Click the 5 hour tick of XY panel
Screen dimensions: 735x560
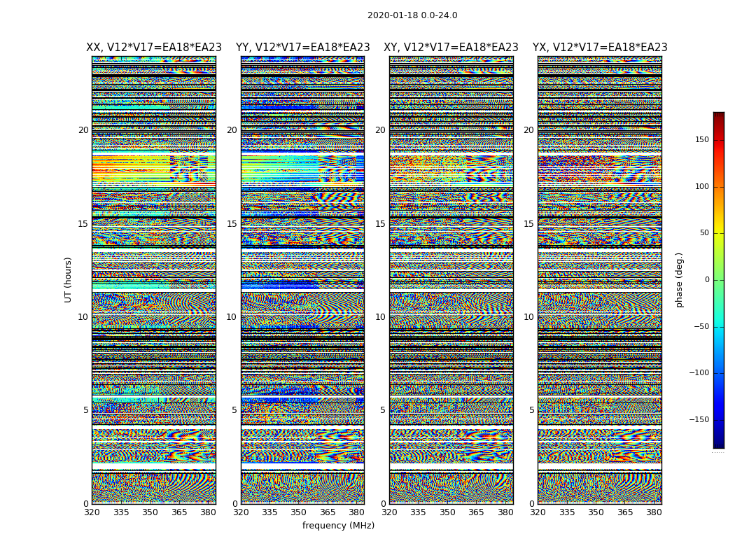coord(384,410)
